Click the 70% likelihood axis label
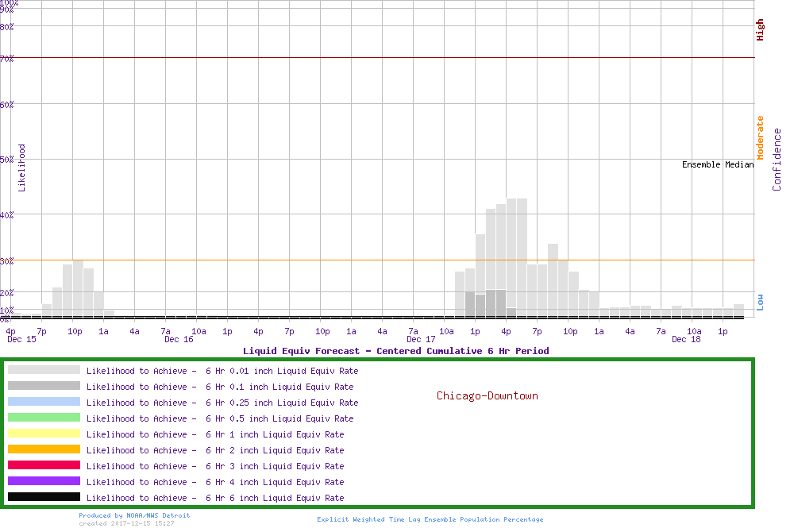 pos(7,58)
